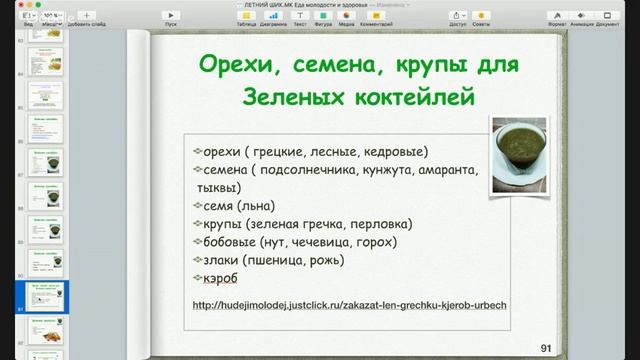Click the continuation word 'тыквы)'

point(219,188)
